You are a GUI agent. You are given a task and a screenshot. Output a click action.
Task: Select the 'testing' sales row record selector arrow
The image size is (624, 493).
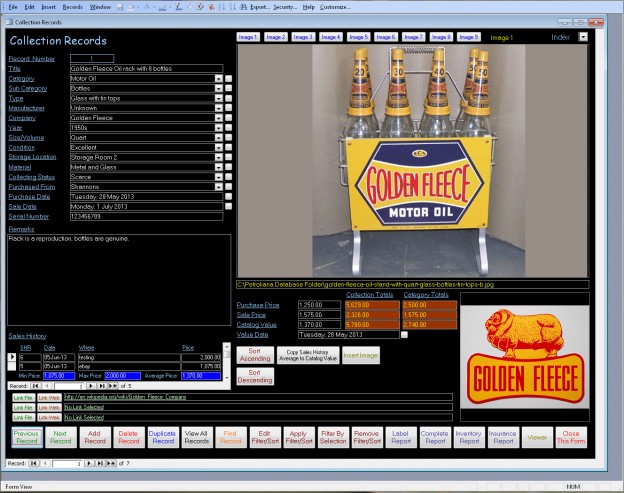tap(12, 357)
